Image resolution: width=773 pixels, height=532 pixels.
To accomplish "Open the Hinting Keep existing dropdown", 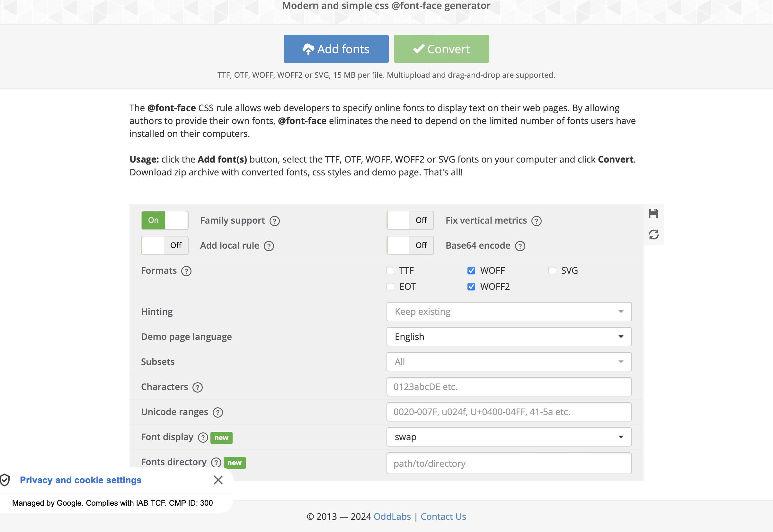I will pos(509,312).
